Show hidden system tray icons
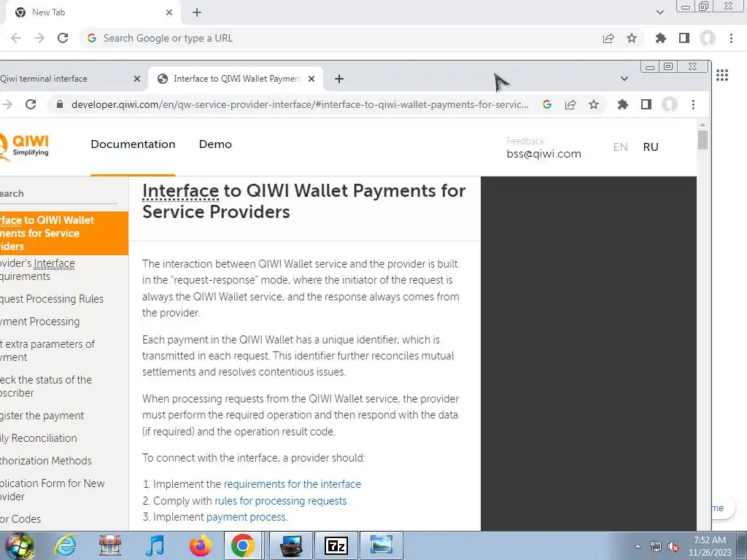 click(638, 546)
